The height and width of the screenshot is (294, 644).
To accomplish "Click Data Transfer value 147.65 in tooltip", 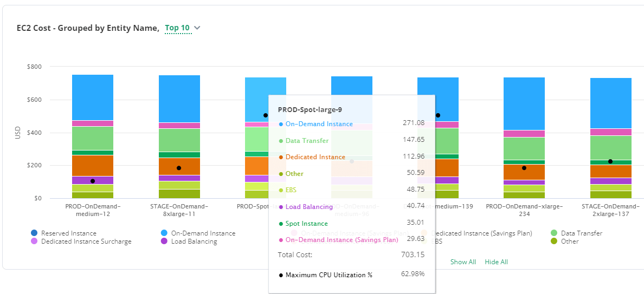I will click(414, 139).
